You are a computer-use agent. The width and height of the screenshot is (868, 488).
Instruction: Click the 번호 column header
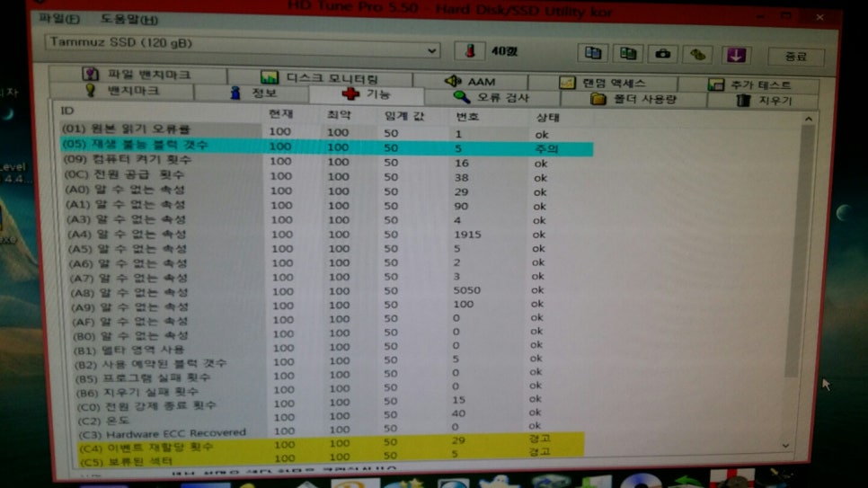(467, 117)
